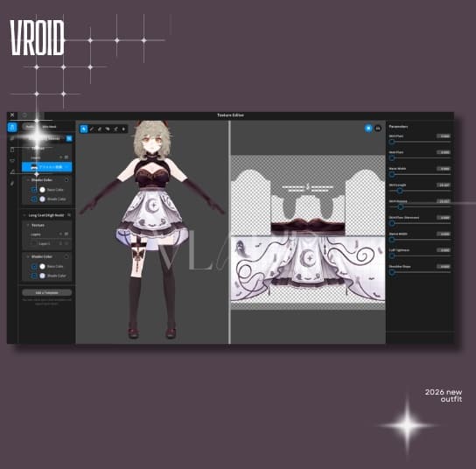Adjust the Shoulder Slope slider

(392, 272)
